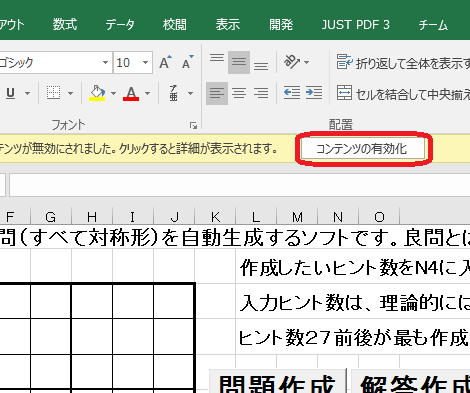Viewport: 470px width, 393px height.
Task: Open the 数式 ribbon tab
Action: [65, 24]
